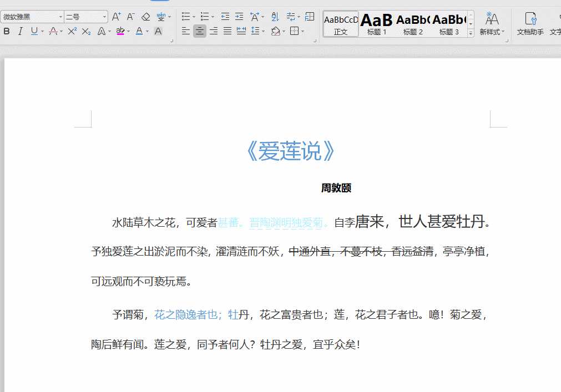
Task: Insert bulleted list
Action: click(x=186, y=17)
